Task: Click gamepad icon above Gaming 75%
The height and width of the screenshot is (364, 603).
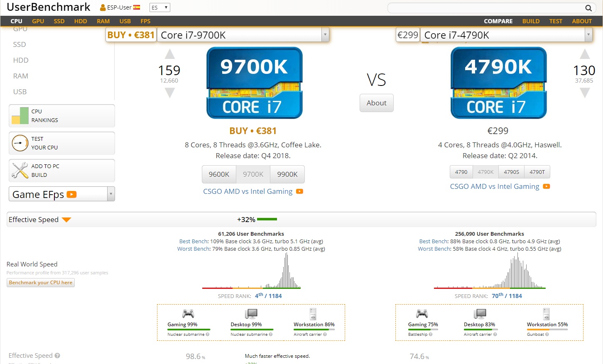Action: pyautogui.click(x=422, y=313)
